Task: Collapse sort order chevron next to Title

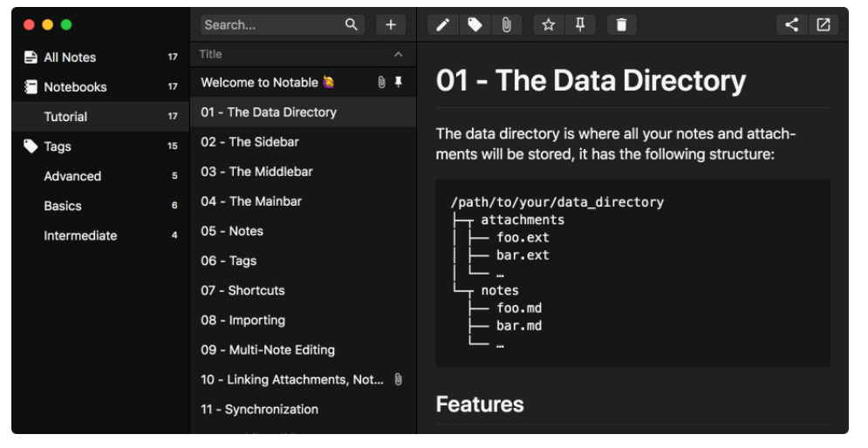Action: coord(398,54)
